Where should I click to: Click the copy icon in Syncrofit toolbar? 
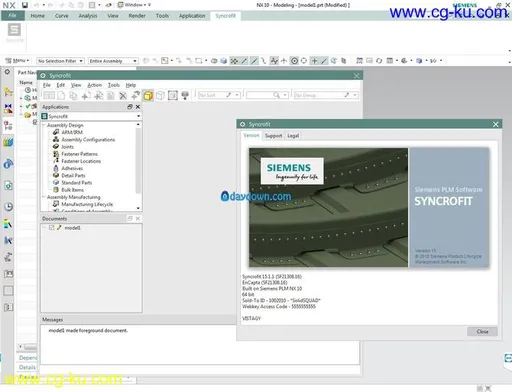[x=73, y=96]
